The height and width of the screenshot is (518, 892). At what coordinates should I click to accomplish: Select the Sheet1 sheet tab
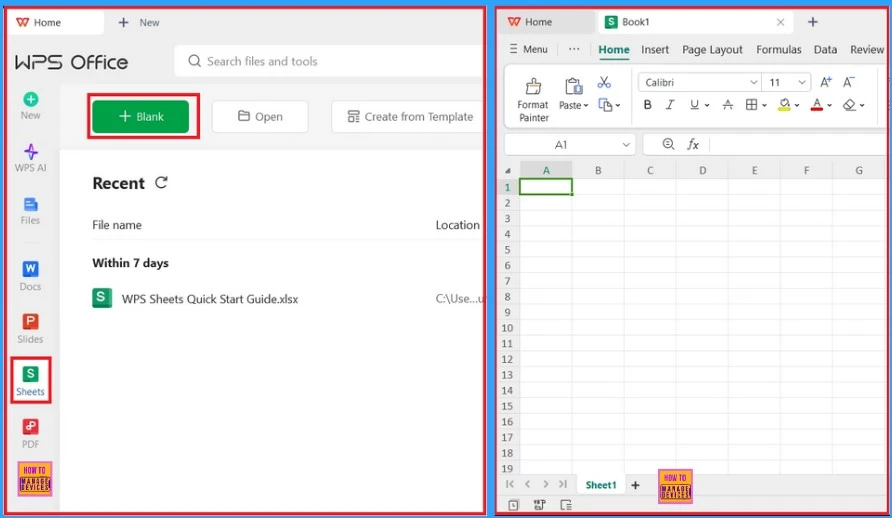(601, 485)
